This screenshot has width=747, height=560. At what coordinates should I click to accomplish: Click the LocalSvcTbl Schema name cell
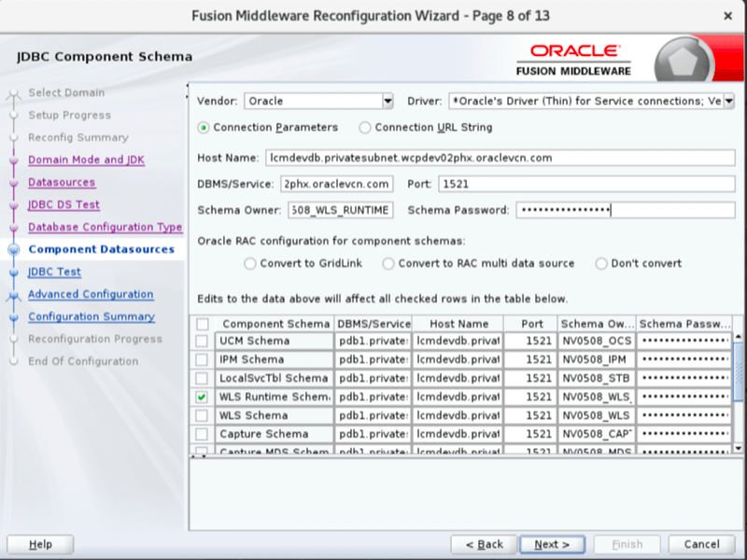(x=275, y=378)
